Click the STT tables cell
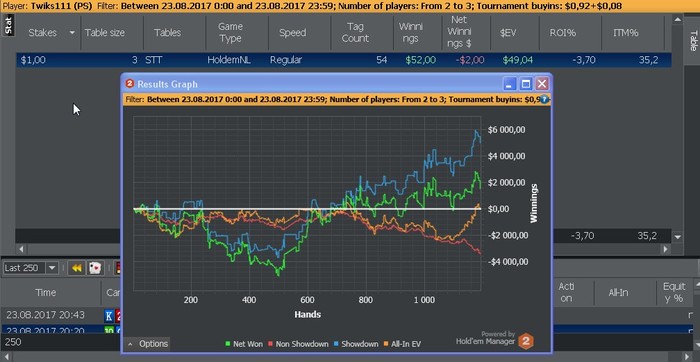Screen dimensions: 700x362 (154, 60)
